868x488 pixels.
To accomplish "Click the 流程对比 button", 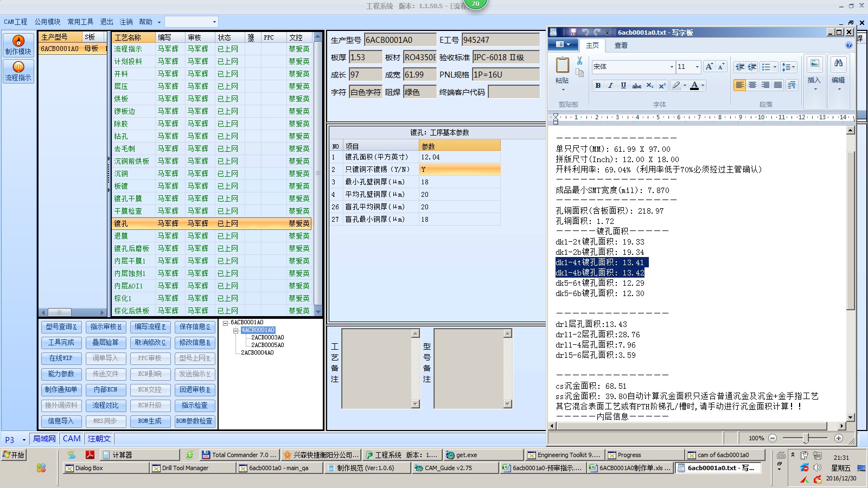I will coord(105,405).
